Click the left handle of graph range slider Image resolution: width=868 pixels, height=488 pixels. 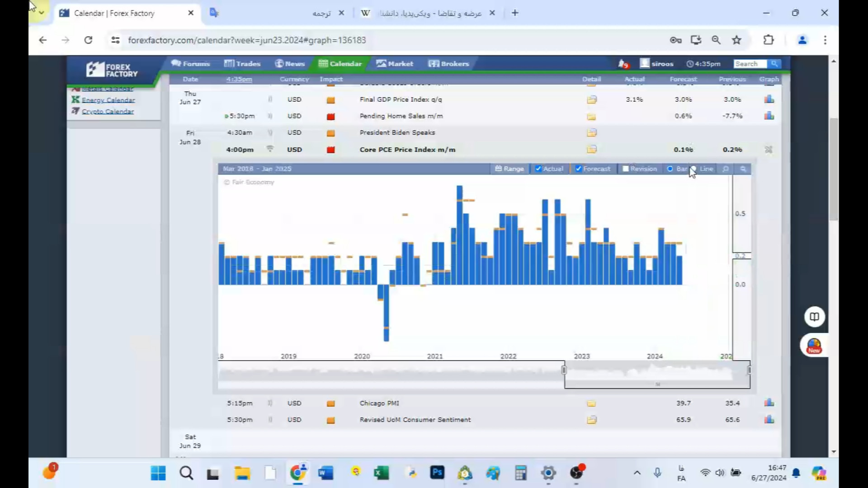(564, 370)
